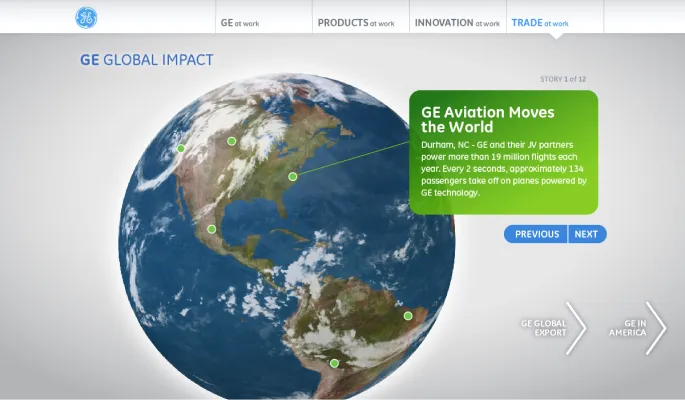Go to GE Global Export section
This screenshot has width=685, height=400.
pos(543,328)
